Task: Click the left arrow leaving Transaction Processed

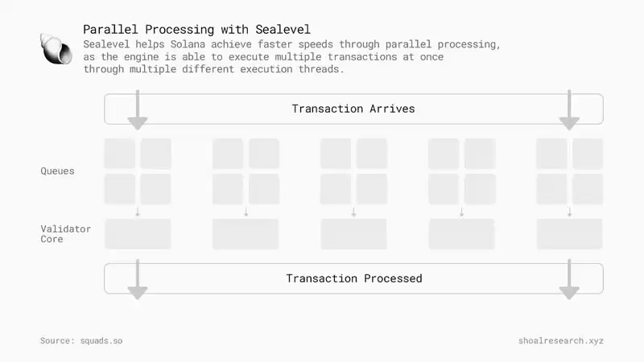Action: pos(138,279)
